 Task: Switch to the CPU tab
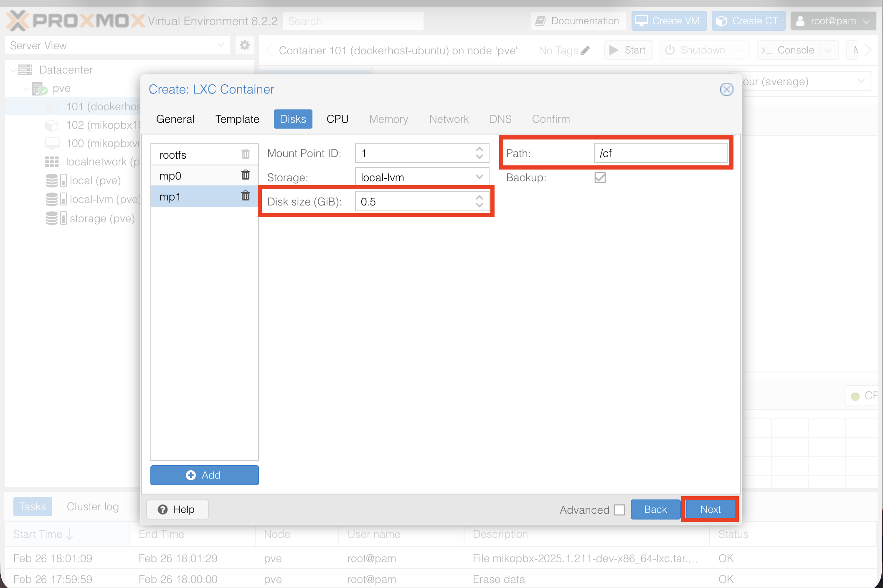[x=337, y=119]
